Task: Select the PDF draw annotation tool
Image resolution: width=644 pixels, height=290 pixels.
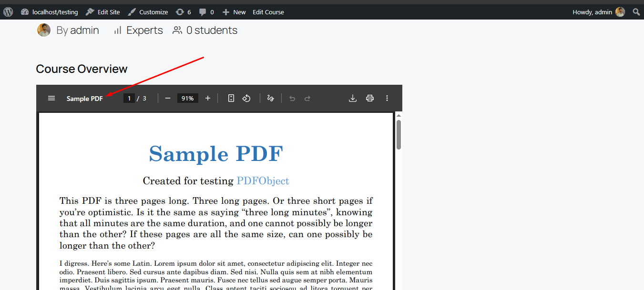Action: [x=271, y=98]
